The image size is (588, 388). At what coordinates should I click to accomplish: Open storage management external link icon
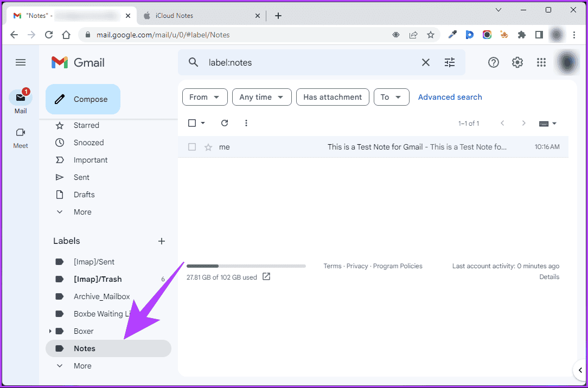(266, 277)
